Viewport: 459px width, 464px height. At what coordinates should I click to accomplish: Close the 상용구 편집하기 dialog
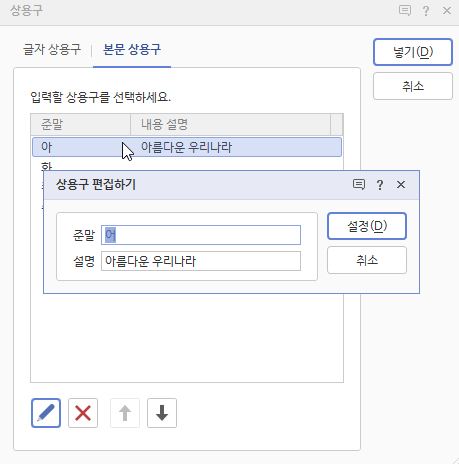pos(401,184)
